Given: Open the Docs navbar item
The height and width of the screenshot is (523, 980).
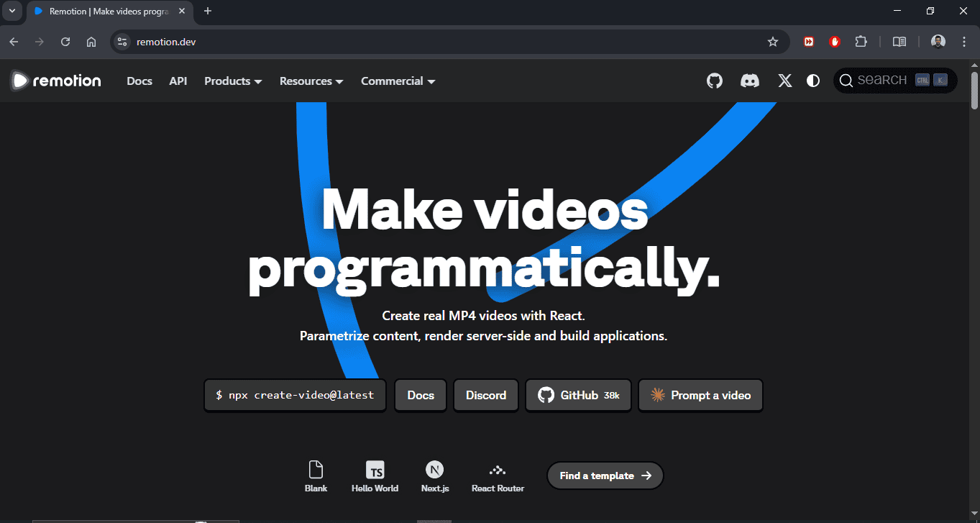Looking at the screenshot, I should (139, 81).
